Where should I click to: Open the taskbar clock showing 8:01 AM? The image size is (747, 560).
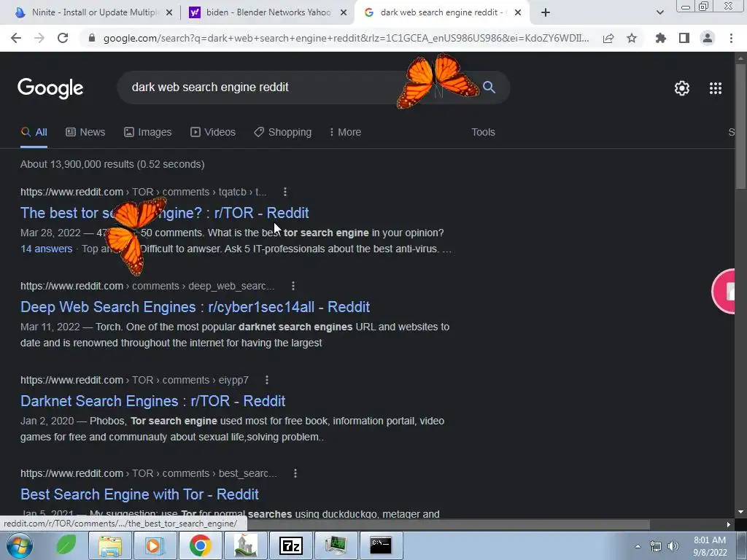[710, 546]
